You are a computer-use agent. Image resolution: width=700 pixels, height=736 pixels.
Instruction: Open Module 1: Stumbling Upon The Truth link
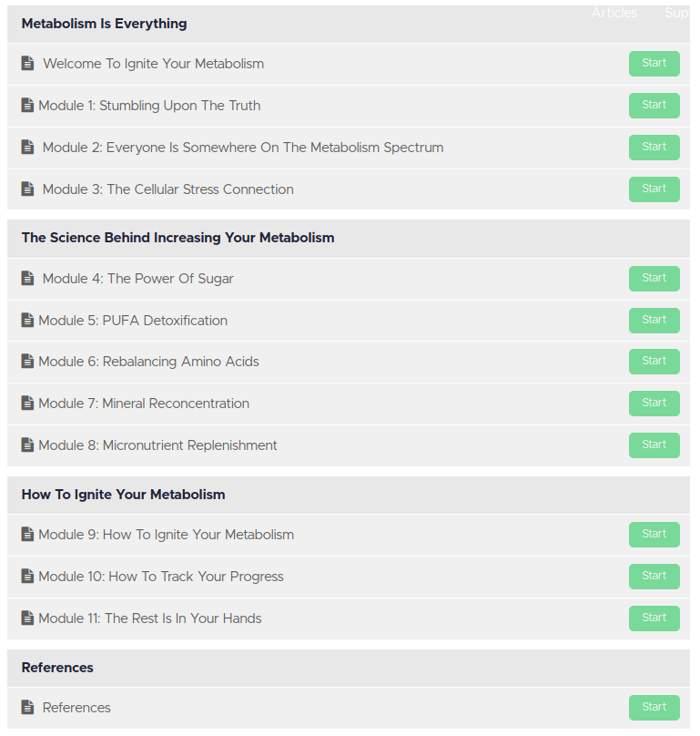coord(149,106)
